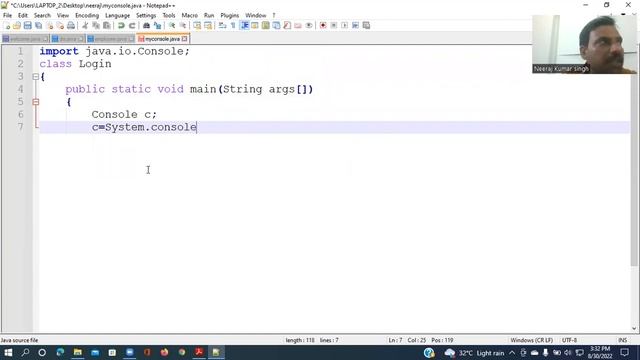The height and width of the screenshot is (360, 640).
Task: Zoom in using the toolbar magnifier plus
Action: point(172,26)
